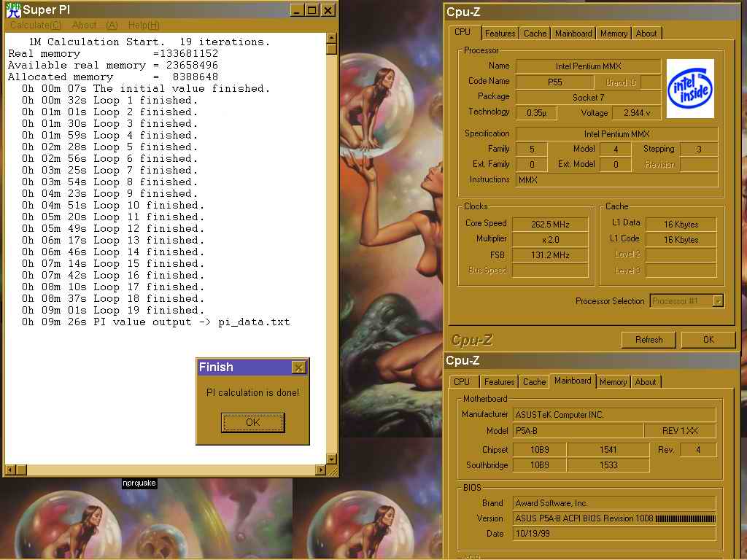Click the mainboard Model field P5A-B

(578, 431)
